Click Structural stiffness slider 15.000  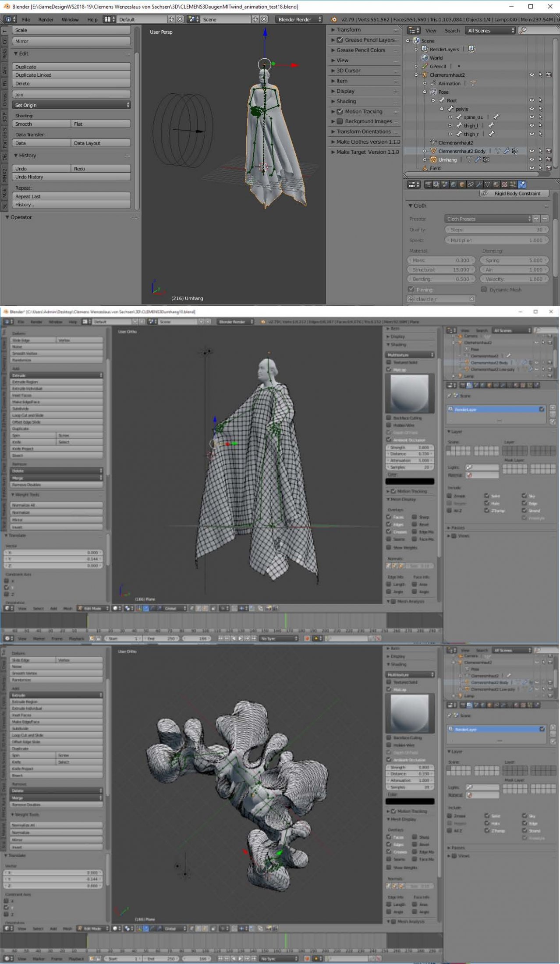coord(441,269)
